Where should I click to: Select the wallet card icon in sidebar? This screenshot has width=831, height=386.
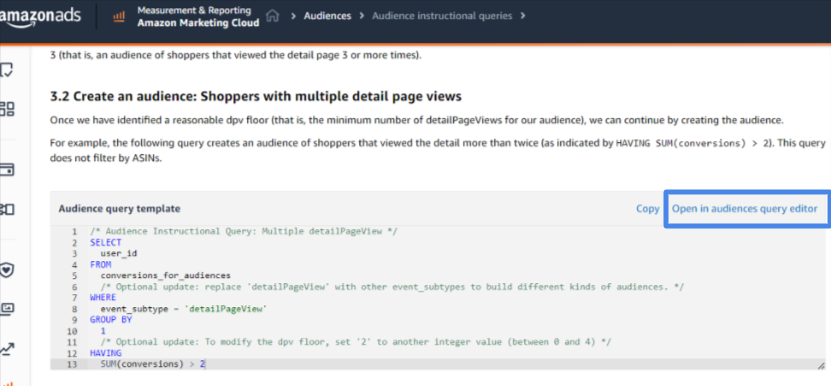[x=7, y=170]
